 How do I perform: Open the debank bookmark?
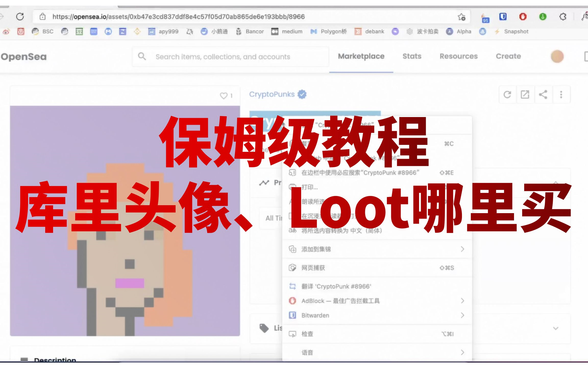pyautogui.click(x=370, y=31)
